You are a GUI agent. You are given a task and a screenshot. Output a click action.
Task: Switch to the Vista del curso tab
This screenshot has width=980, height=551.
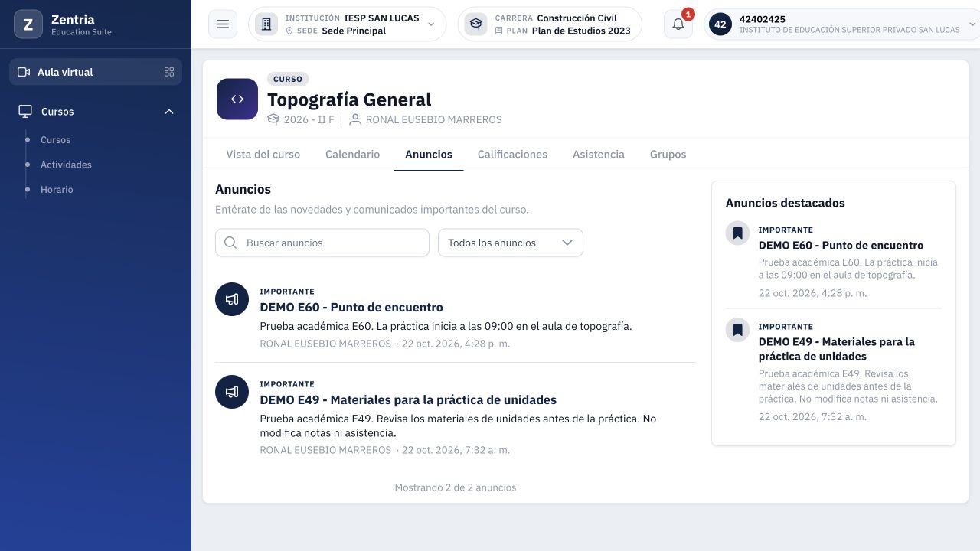coord(263,155)
